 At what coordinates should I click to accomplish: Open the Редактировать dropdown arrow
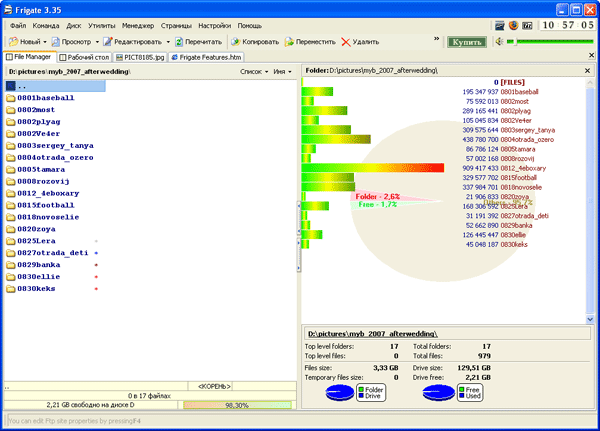tap(168, 42)
